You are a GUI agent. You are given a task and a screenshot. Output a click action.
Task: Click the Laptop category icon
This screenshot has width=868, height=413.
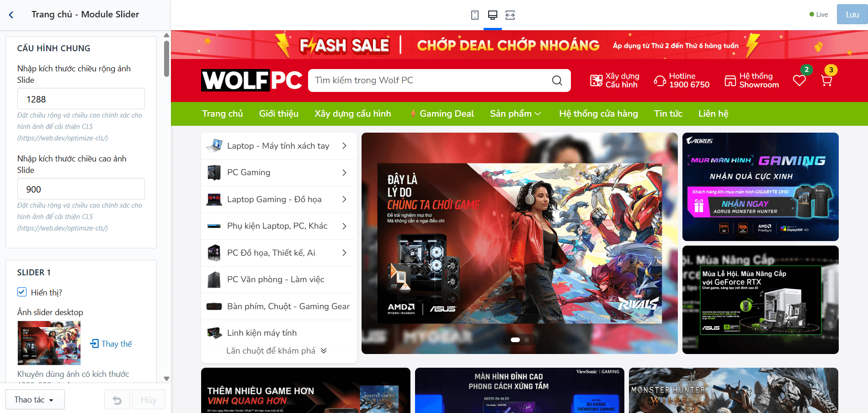[214, 146]
